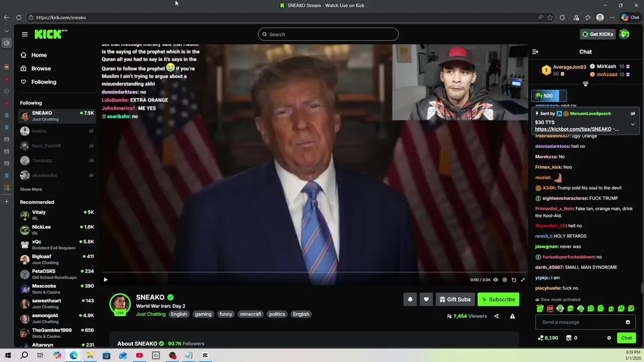Click the browser address bar
This screenshot has height=362, width=644.
pos(282,18)
